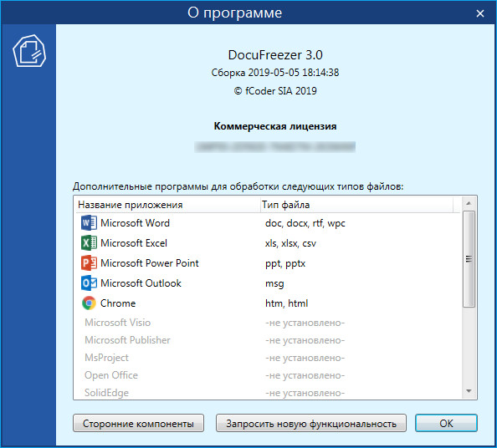Click 'не установлено' next to Microsoft Publisher
497x448 pixels.
(305, 340)
